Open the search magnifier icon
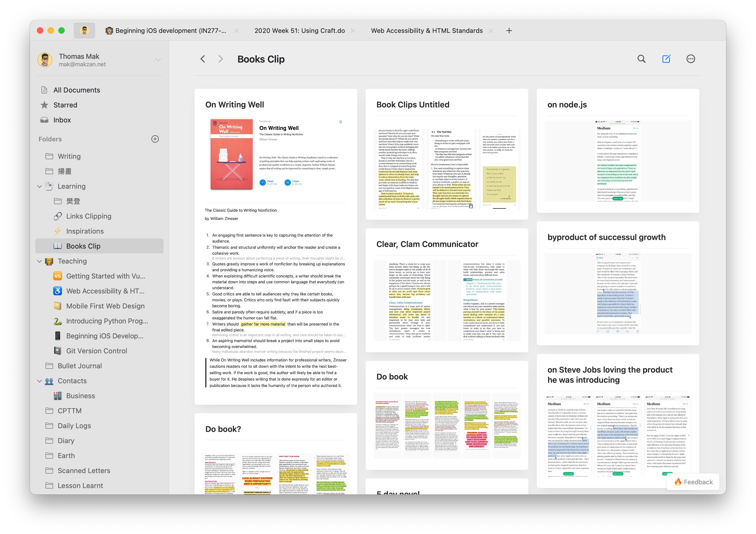This screenshot has height=534, width=756. (x=641, y=59)
